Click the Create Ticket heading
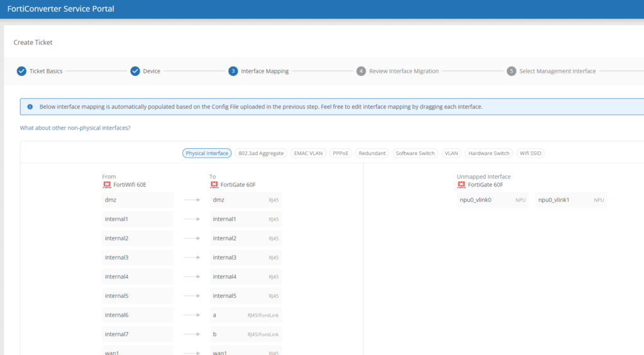 [x=33, y=42]
